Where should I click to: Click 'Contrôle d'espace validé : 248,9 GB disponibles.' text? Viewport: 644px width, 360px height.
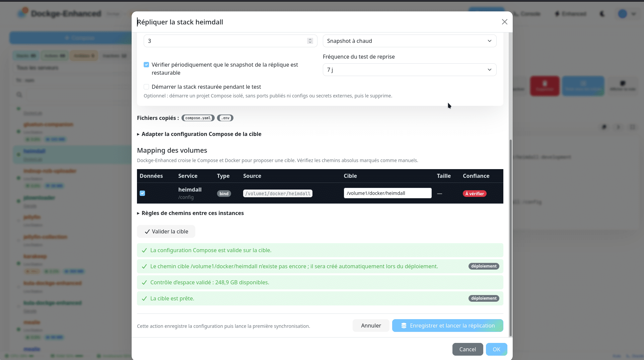tap(210, 282)
